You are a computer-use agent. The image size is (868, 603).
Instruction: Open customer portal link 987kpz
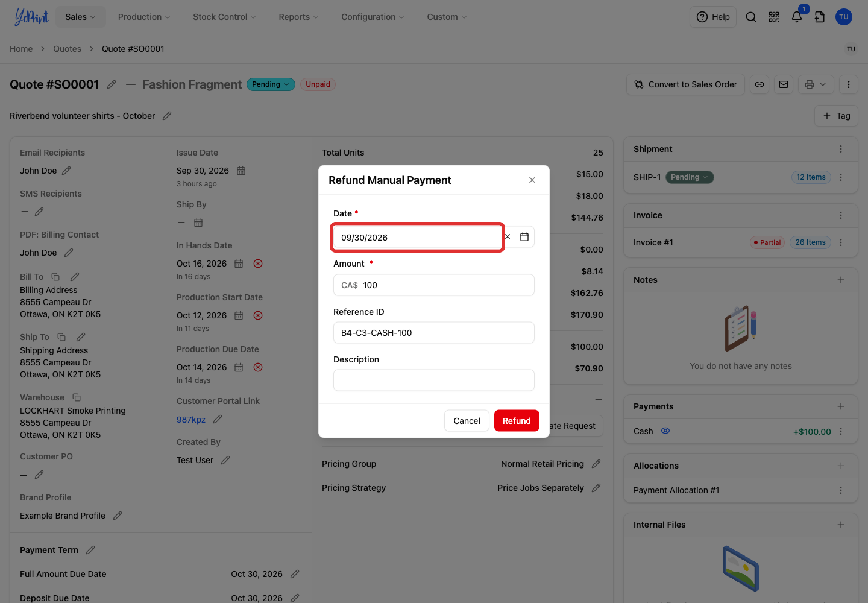point(190,420)
